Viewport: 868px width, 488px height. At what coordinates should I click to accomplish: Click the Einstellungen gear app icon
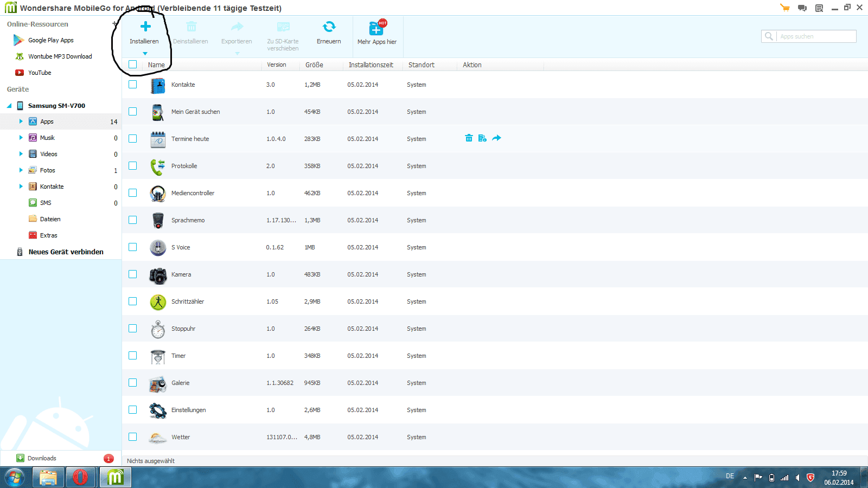(x=158, y=410)
